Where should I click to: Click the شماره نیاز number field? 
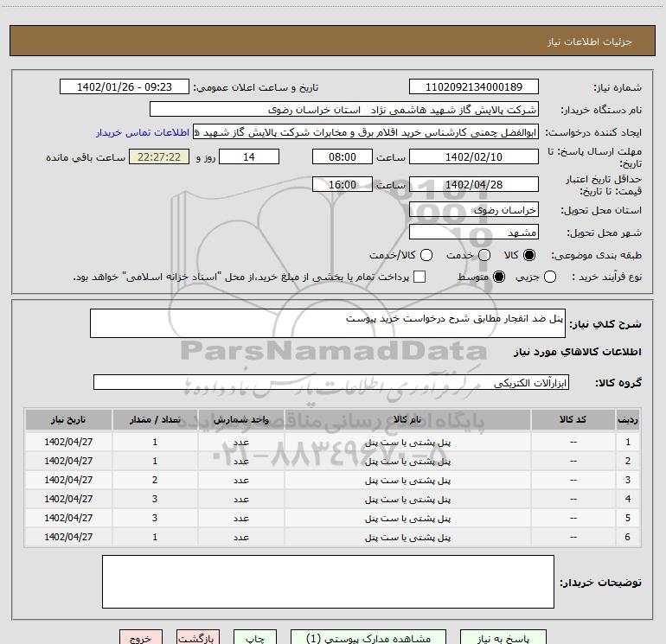473,87
